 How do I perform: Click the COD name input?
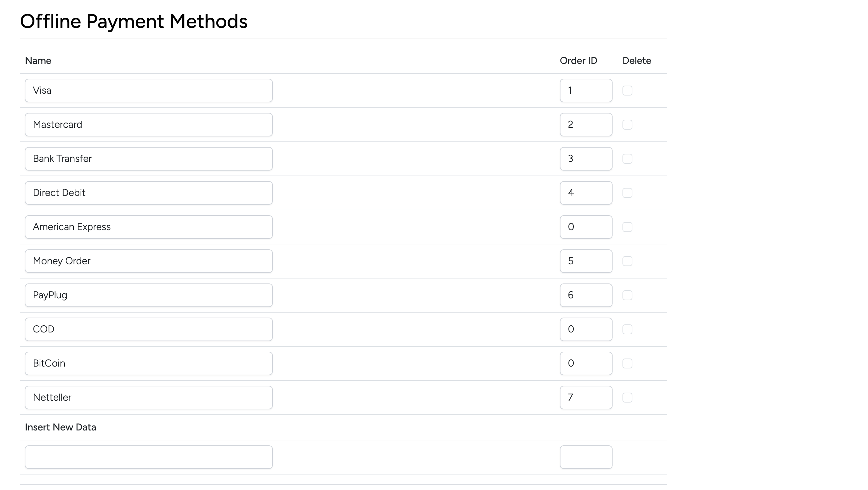point(148,329)
